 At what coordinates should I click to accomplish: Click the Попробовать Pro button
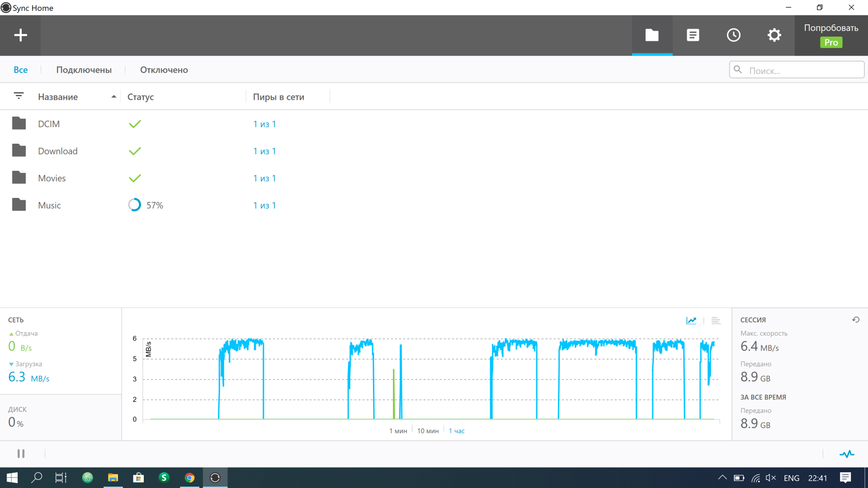(831, 35)
